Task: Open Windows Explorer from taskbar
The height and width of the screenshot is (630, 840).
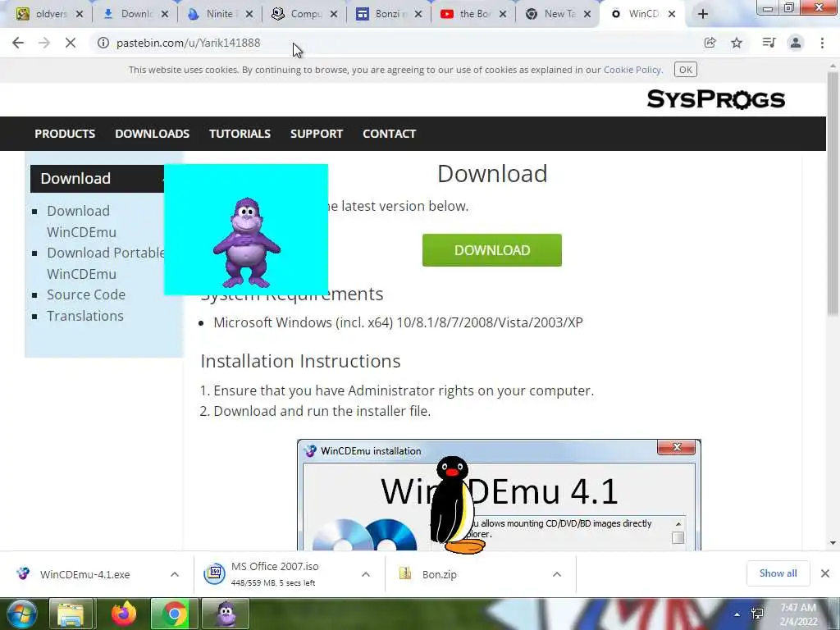Action: (71, 614)
